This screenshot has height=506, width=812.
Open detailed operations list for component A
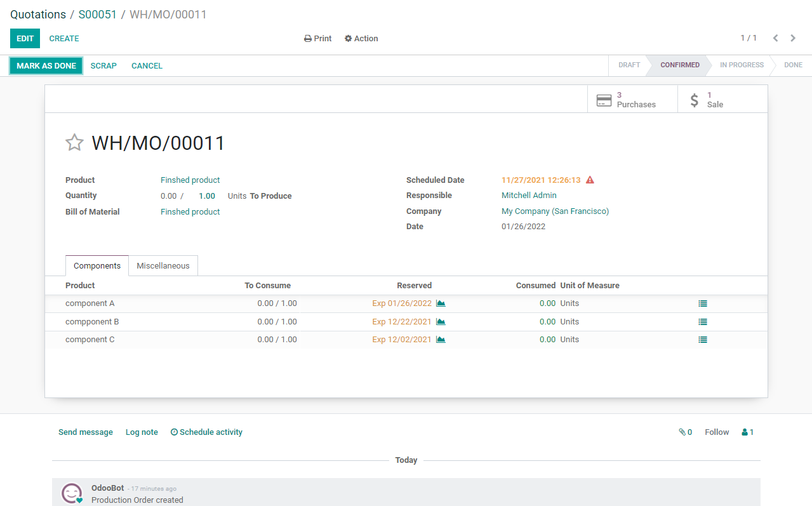pos(703,303)
